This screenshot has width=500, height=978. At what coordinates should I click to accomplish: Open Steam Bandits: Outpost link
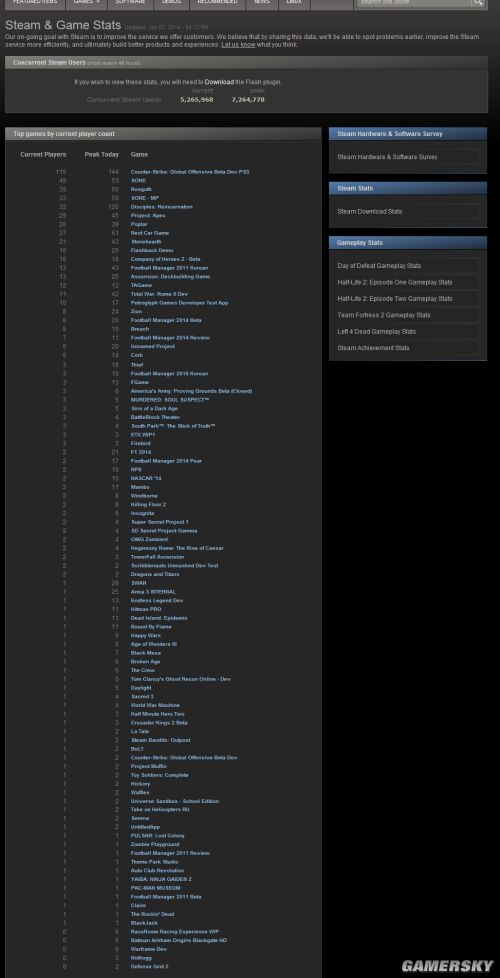[x=161, y=740]
